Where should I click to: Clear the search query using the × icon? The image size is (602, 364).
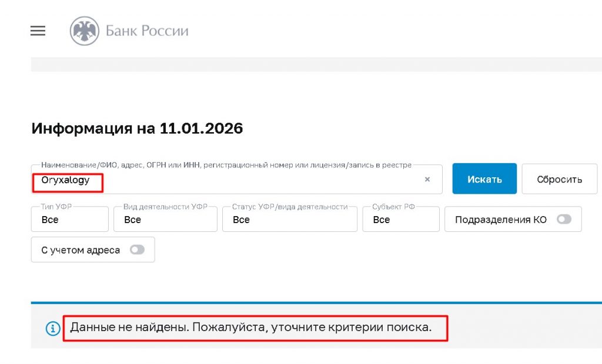(x=427, y=180)
